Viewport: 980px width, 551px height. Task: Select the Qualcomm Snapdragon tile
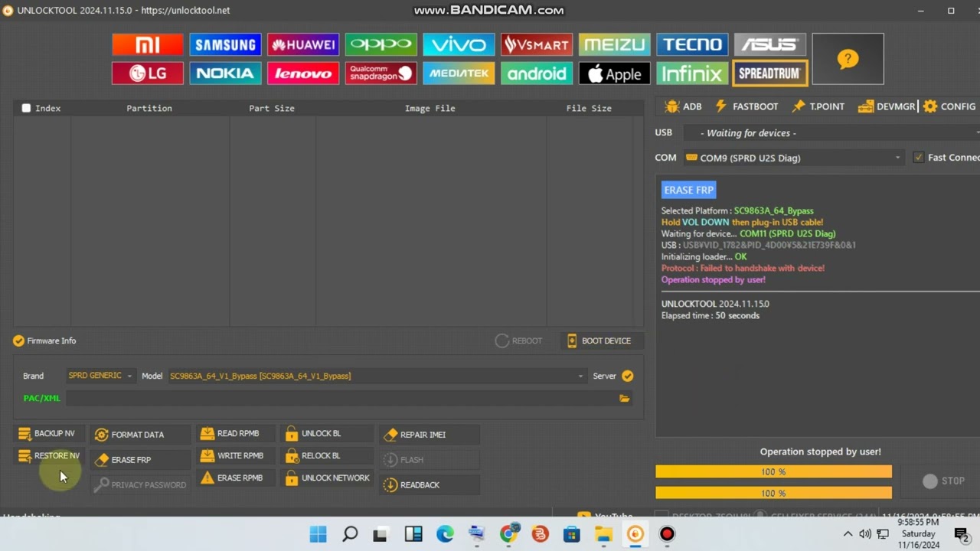(381, 73)
